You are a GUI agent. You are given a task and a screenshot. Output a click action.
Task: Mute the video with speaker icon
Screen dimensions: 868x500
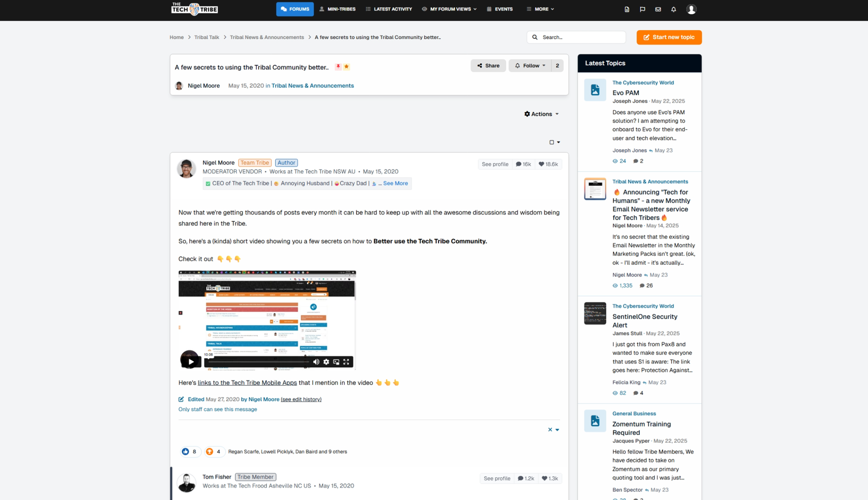point(317,362)
